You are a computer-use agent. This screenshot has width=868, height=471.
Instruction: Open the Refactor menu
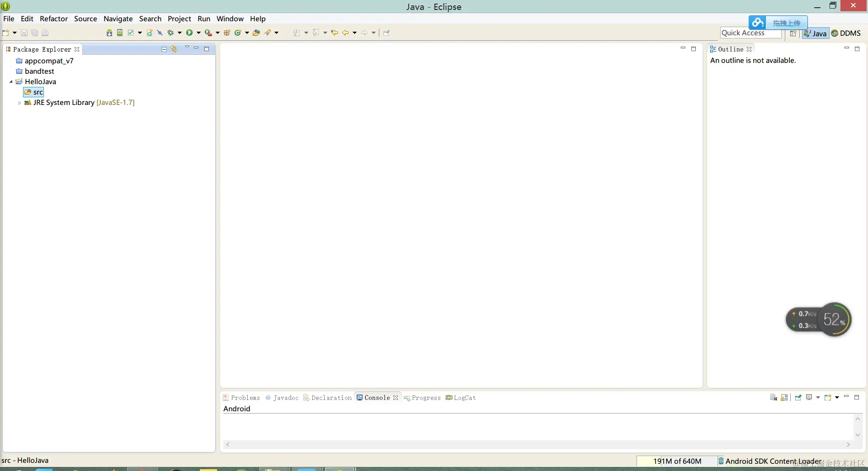pyautogui.click(x=54, y=19)
